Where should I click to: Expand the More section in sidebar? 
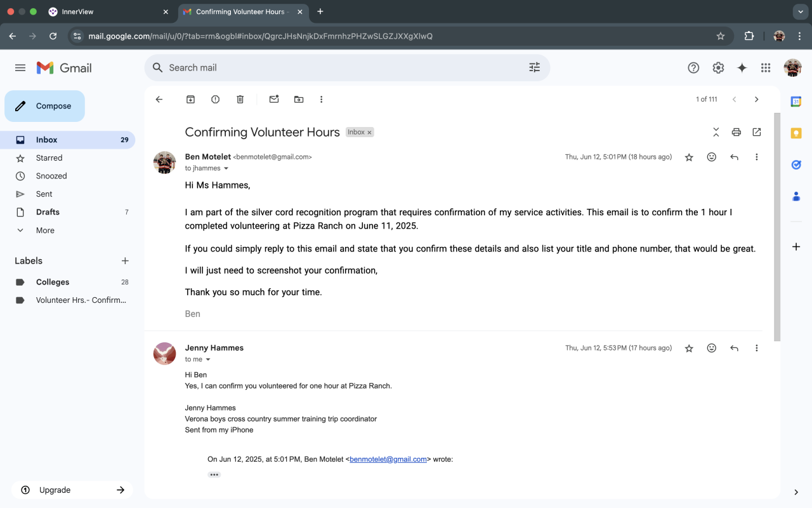45,231
